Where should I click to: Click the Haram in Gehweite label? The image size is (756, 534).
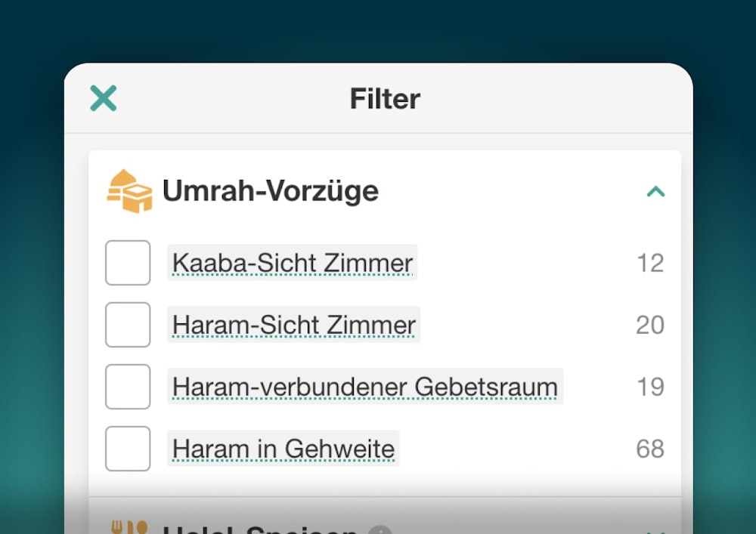click(x=283, y=449)
